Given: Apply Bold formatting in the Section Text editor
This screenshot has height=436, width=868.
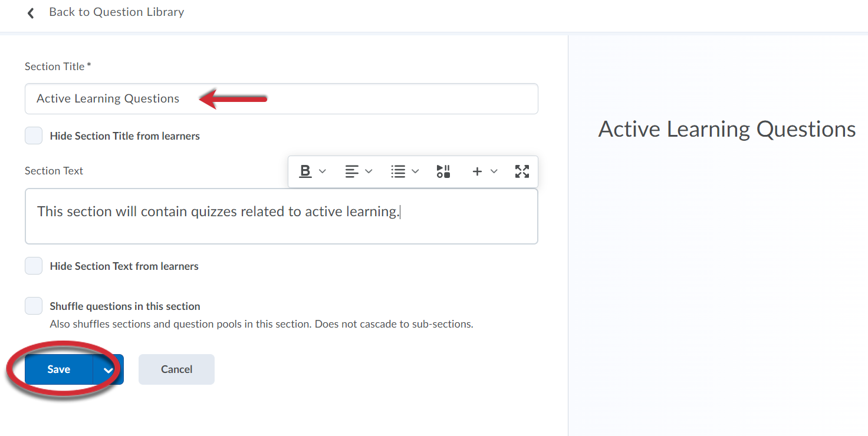Looking at the screenshot, I should 304,171.
